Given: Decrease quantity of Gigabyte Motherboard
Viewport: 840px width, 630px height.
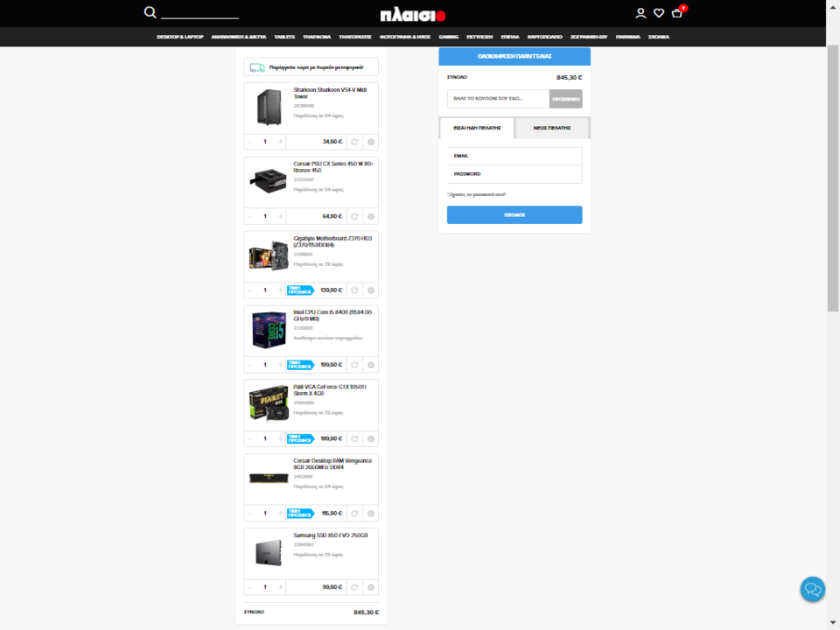Looking at the screenshot, I should (249, 290).
